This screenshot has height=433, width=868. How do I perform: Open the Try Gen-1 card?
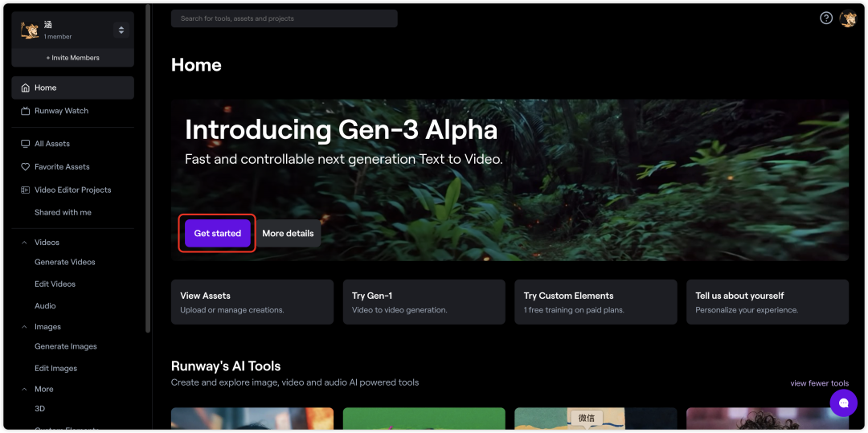(424, 302)
